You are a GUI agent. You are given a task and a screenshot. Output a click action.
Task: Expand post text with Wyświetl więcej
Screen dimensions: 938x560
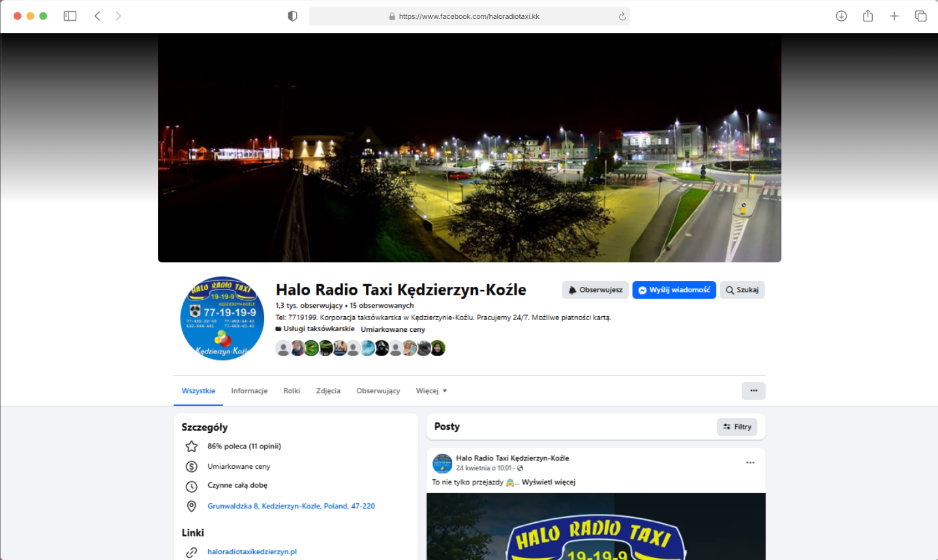click(549, 482)
